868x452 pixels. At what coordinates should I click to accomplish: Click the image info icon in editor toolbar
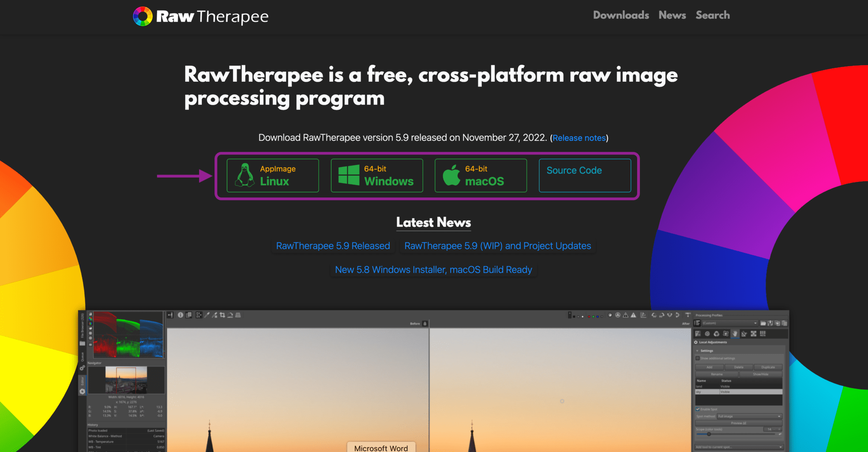180,315
